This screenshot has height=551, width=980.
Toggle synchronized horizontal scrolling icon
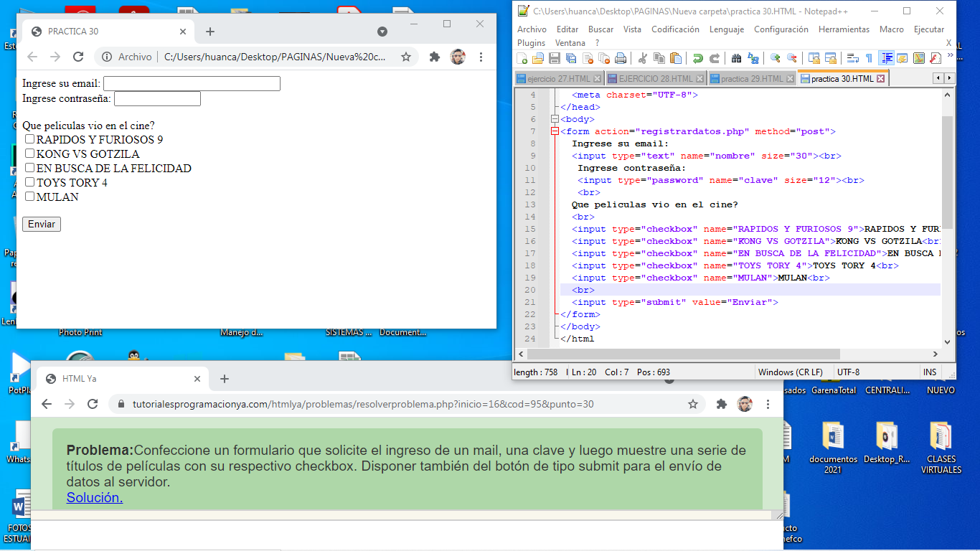(830, 58)
